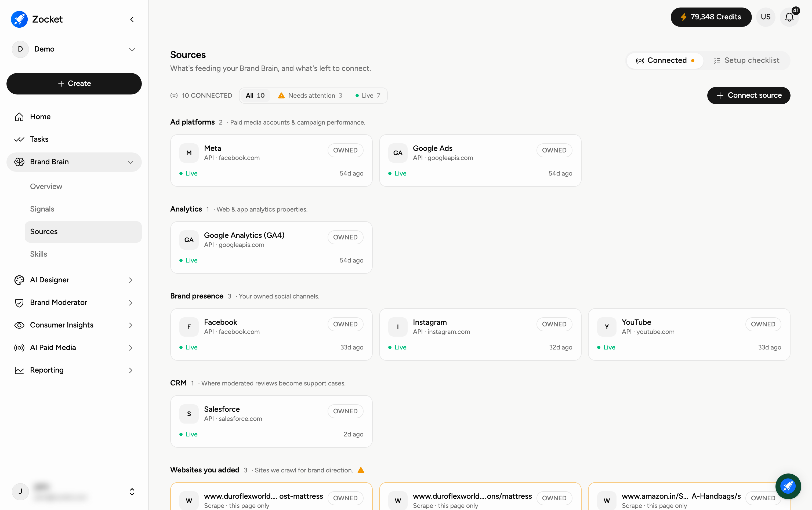Open the Salesforce source card
Image resolution: width=812 pixels, height=510 pixels.
point(271,421)
